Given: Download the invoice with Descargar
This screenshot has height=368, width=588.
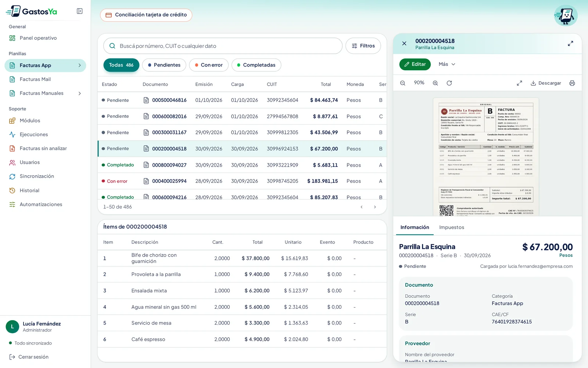Looking at the screenshot, I should (546, 83).
